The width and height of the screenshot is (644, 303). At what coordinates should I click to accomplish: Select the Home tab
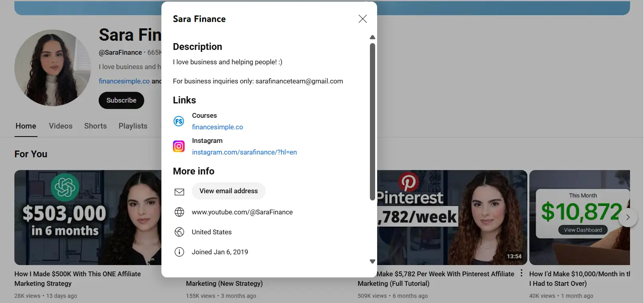coord(26,126)
